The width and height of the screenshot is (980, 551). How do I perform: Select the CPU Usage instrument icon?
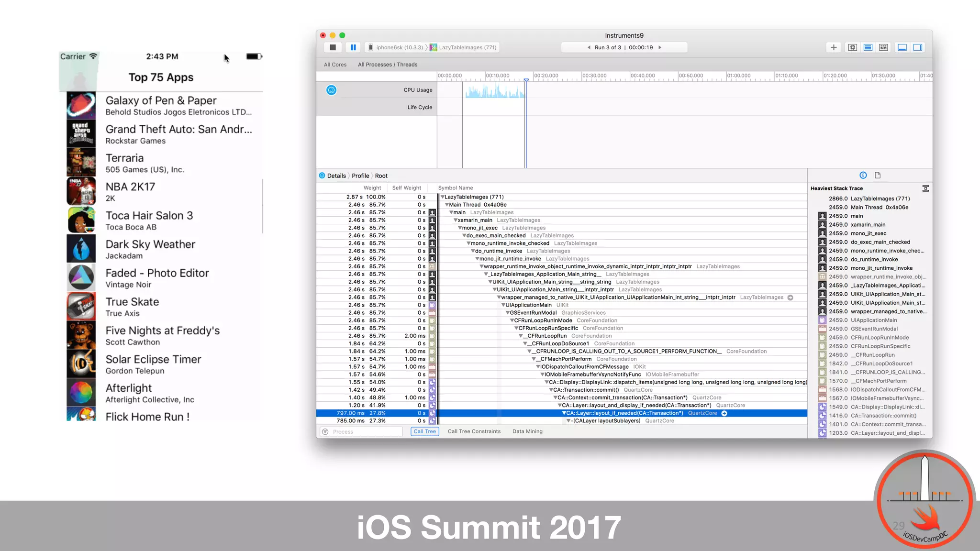(x=331, y=90)
